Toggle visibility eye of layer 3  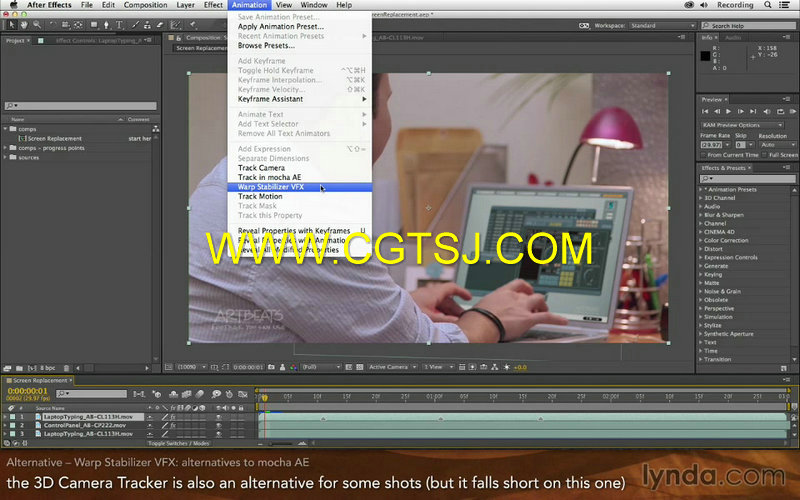click(219, 434)
